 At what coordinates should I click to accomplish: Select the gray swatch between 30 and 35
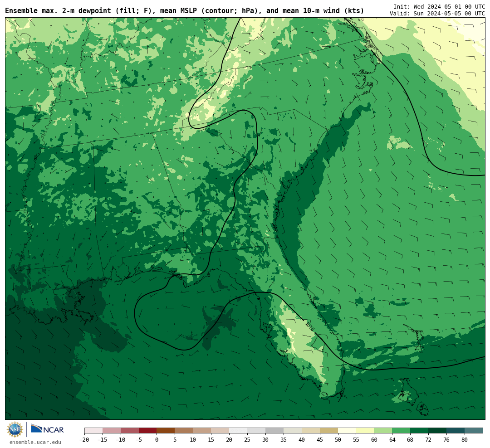coord(274,431)
